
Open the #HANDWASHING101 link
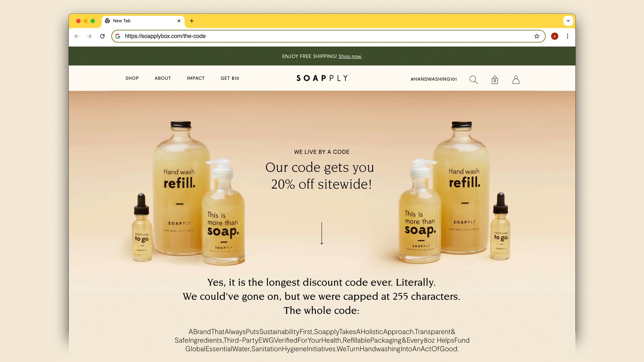434,79
